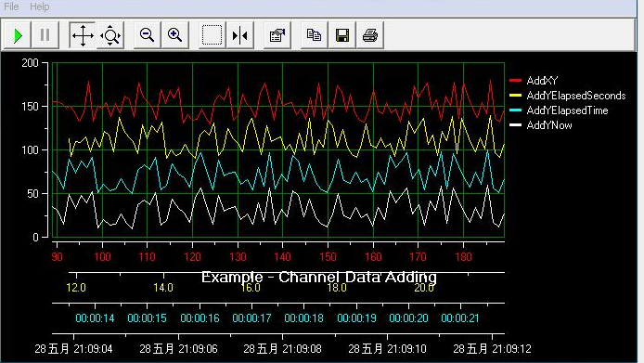Screen dimensions: 644x363
Task: Click the cyan AddYElapsedTime legend line
Action: click(x=515, y=110)
